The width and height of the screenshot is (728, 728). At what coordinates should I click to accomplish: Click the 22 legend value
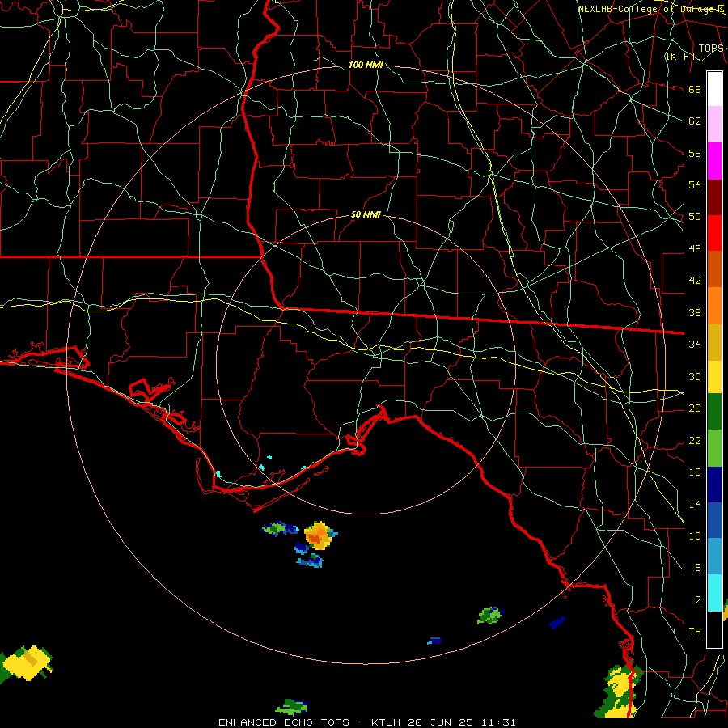tap(695, 440)
